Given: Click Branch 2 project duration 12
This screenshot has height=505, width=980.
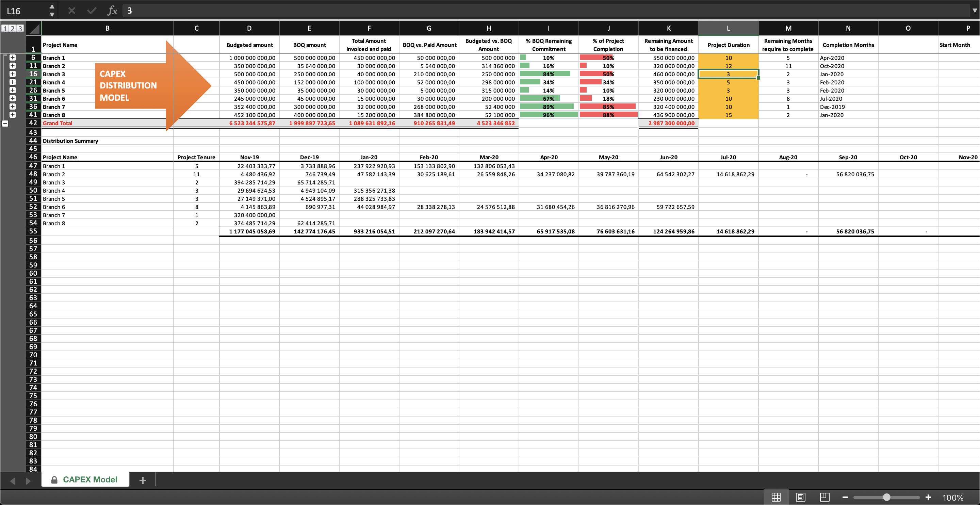Looking at the screenshot, I should (729, 66).
